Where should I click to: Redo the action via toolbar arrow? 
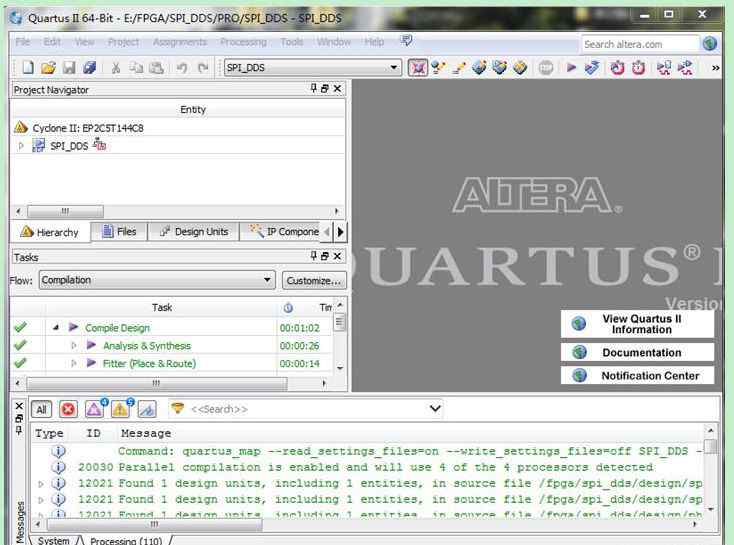[x=203, y=68]
